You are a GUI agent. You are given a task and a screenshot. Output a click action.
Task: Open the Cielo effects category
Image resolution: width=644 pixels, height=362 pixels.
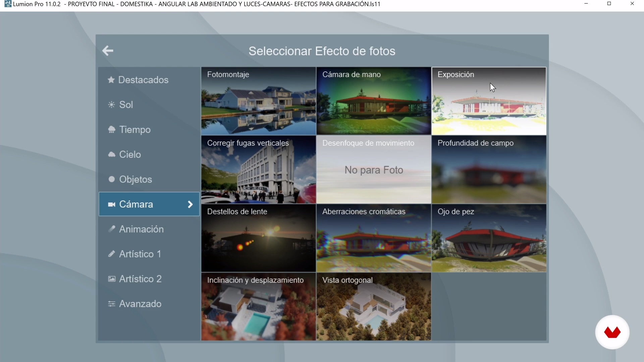pos(149,154)
